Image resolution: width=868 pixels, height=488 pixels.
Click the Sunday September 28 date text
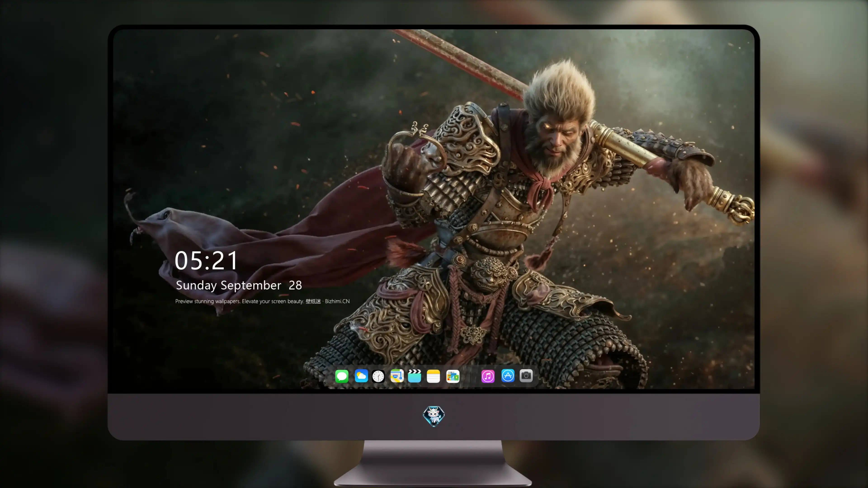(239, 285)
